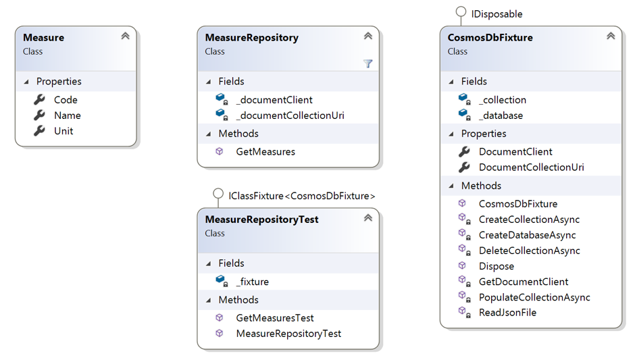Select the Unit property text
Viewport: 635px width, 364px height.
(63, 131)
